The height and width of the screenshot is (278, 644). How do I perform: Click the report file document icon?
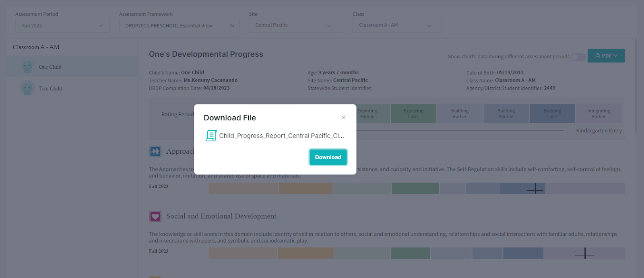pos(211,136)
